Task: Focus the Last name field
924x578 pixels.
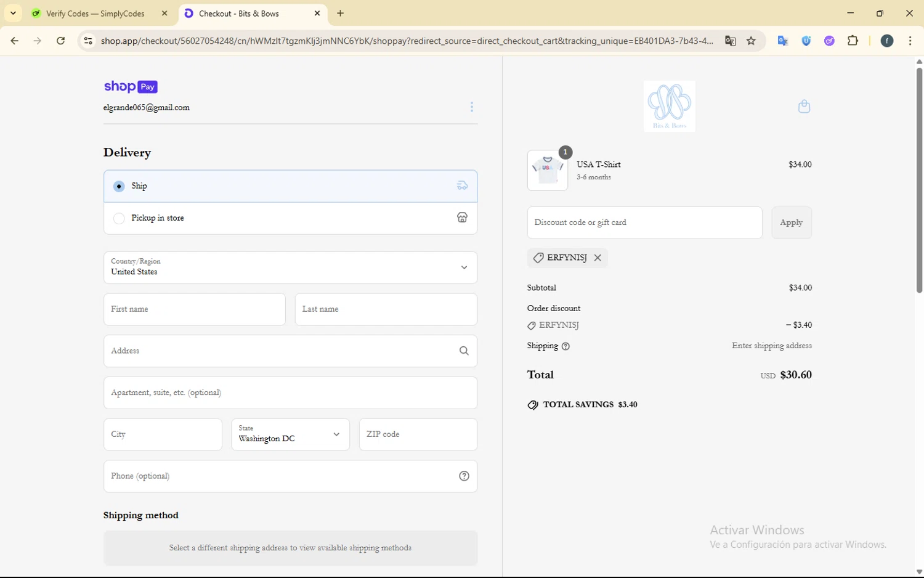Action: point(386,309)
